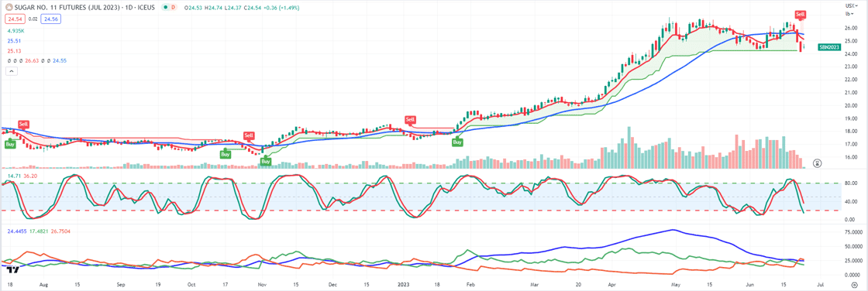
Task: Click the Buy signal label at the start of November
Action: point(266,161)
